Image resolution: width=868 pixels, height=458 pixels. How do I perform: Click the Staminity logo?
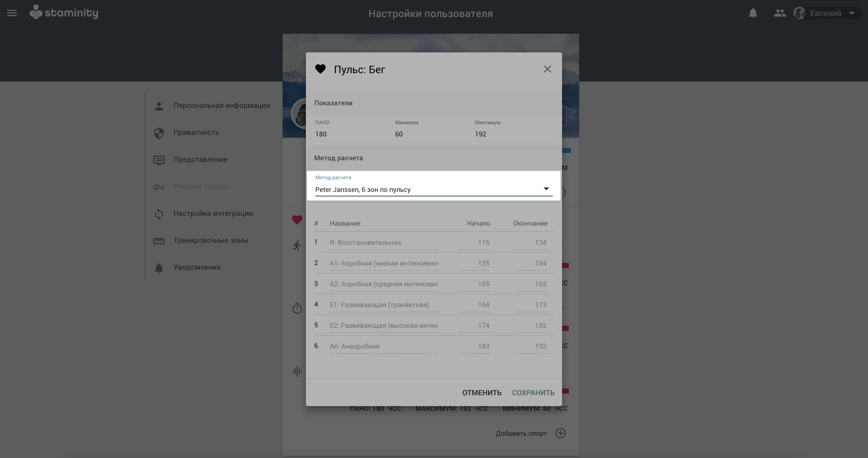pyautogui.click(x=64, y=12)
